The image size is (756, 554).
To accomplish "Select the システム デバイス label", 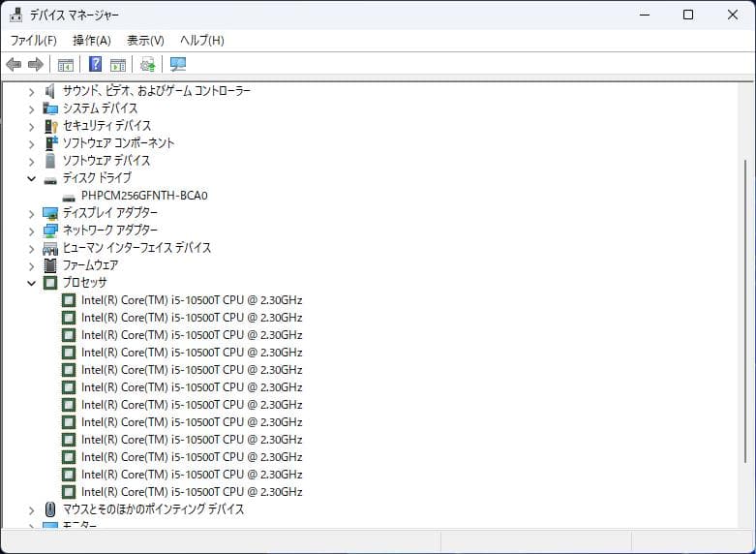I will [101, 108].
